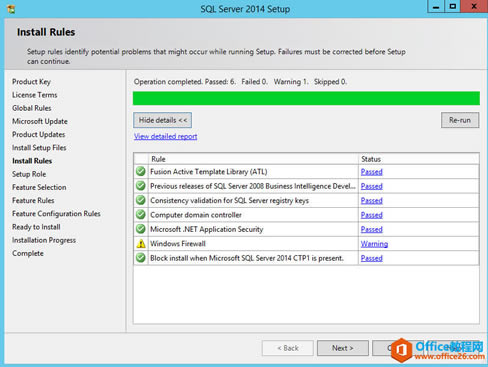The height and width of the screenshot is (367, 488).
Task: Select Feature Configuration Rules step
Action: pyautogui.click(x=56, y=214)
